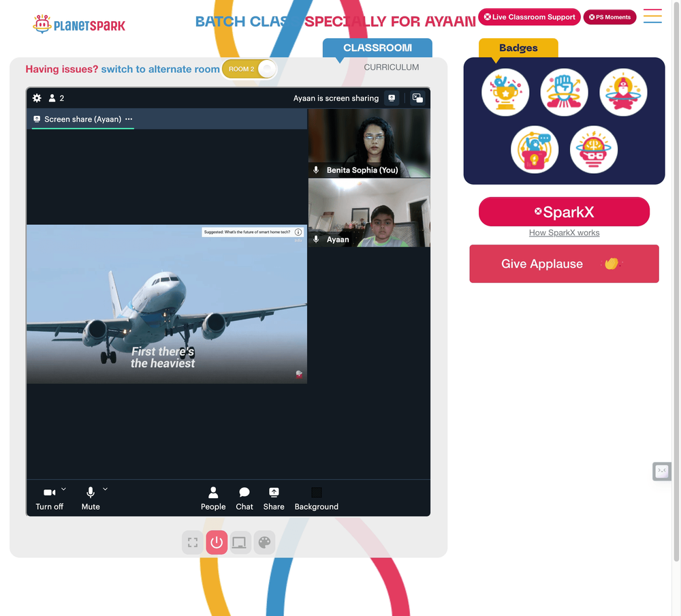Switch to the CURRICULUM tab

(x=392, y=67)
